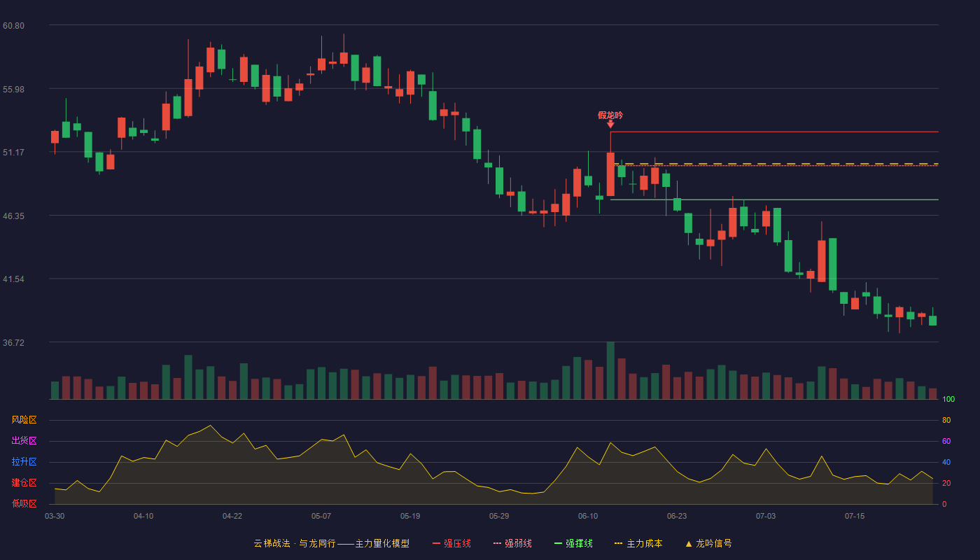Click the 假龙吟 annotation label
This screenshot has width=980, height=560.
tap(610, 115)
